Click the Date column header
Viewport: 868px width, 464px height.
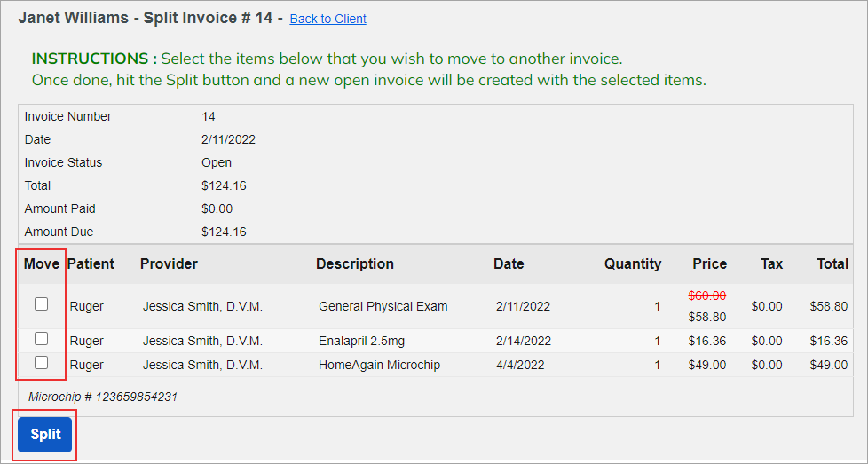[509, 263]
